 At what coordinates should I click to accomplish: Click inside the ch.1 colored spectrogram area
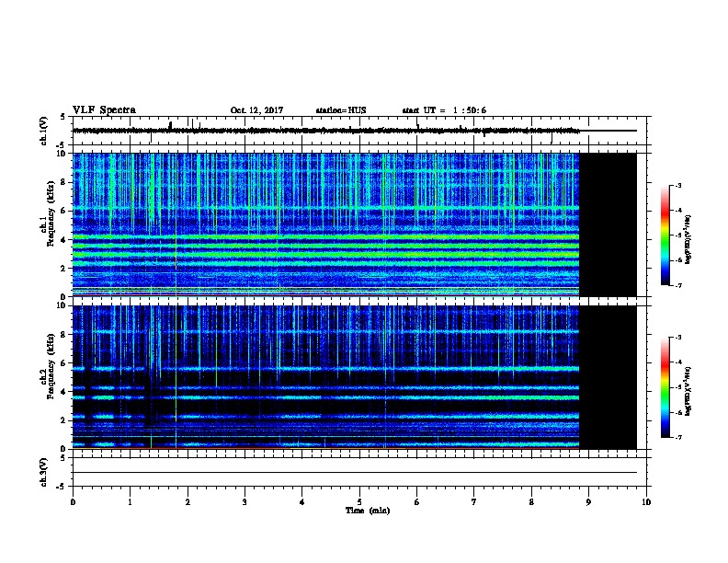pos(326,224)
